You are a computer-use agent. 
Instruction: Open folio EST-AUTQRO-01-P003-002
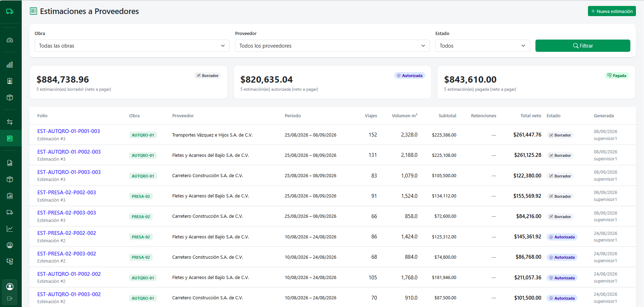tap(69, 294)
